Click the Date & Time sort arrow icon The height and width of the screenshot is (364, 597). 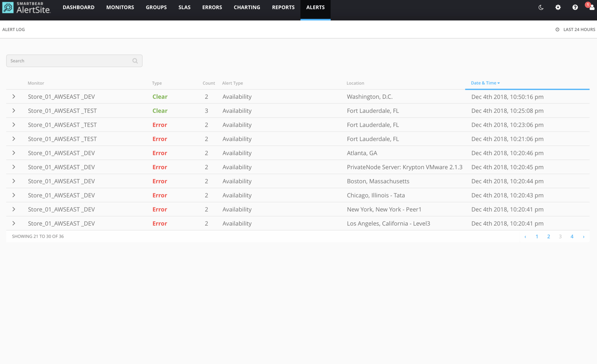point(499,83)
